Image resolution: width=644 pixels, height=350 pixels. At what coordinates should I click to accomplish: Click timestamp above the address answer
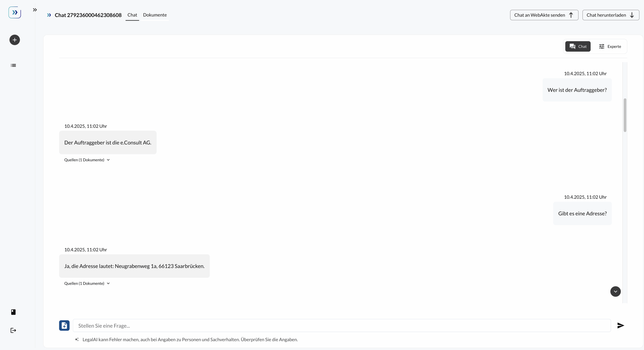pyautogui.click(x=86, y=250)
